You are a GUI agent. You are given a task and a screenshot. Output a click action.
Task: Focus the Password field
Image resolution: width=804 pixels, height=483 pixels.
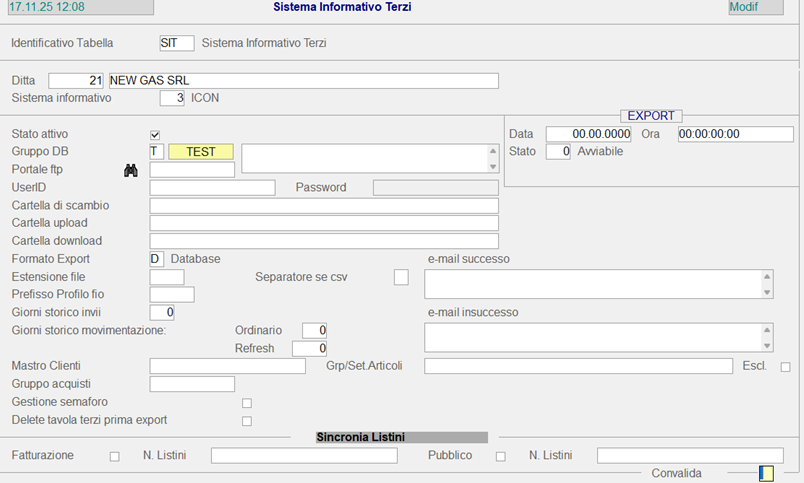point(435,188)
